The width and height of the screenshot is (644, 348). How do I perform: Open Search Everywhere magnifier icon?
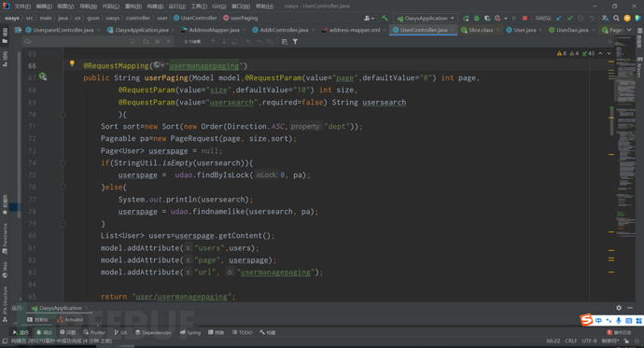(x=616, y=18)
